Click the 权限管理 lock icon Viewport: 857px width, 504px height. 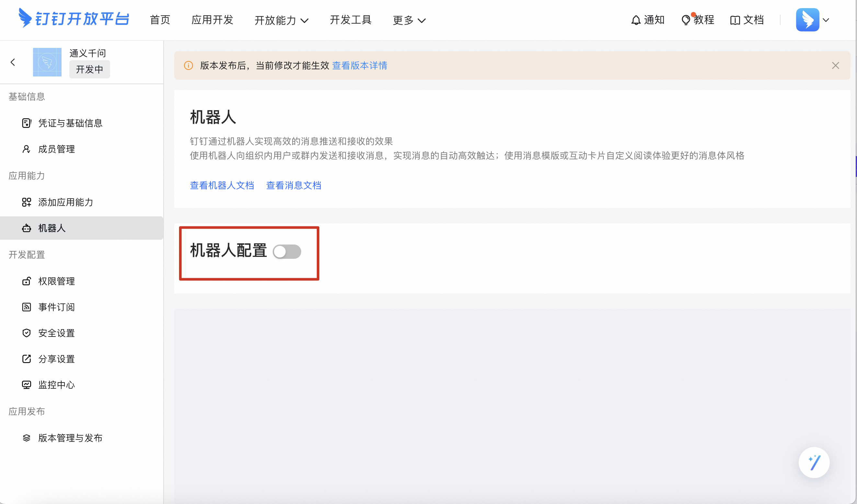point(27,281)
